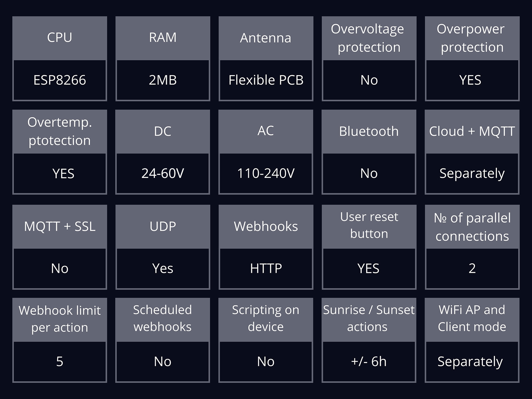Click the RAM 2MB value
The image size is (532, 399).
point(163,80)
